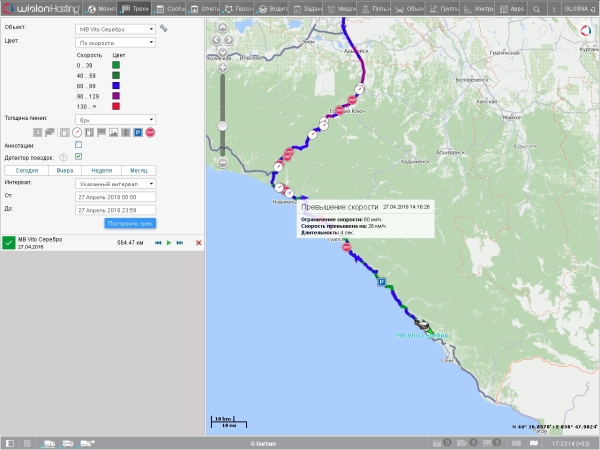Open the Объекты (Units) tab
Image resolution: width=600 pixels, height=450 pixels.
coord(409,8)
